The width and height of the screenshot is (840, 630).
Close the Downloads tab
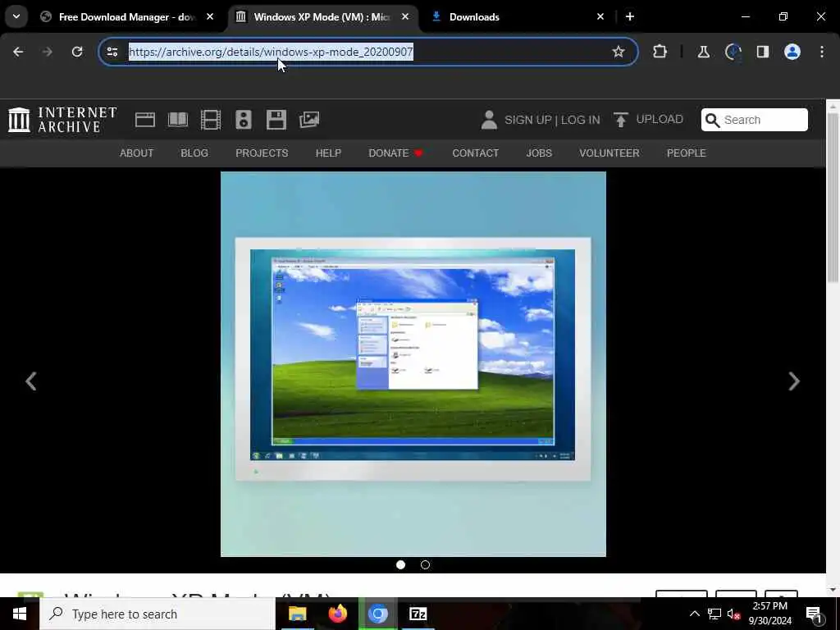tap(600, 16)
